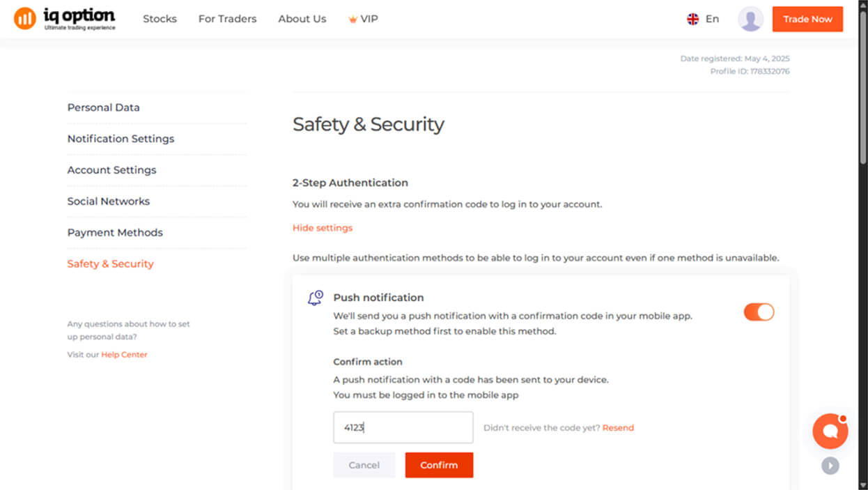Click the push notification bell icon
This screenshot has height=490, width=868.
316,298
